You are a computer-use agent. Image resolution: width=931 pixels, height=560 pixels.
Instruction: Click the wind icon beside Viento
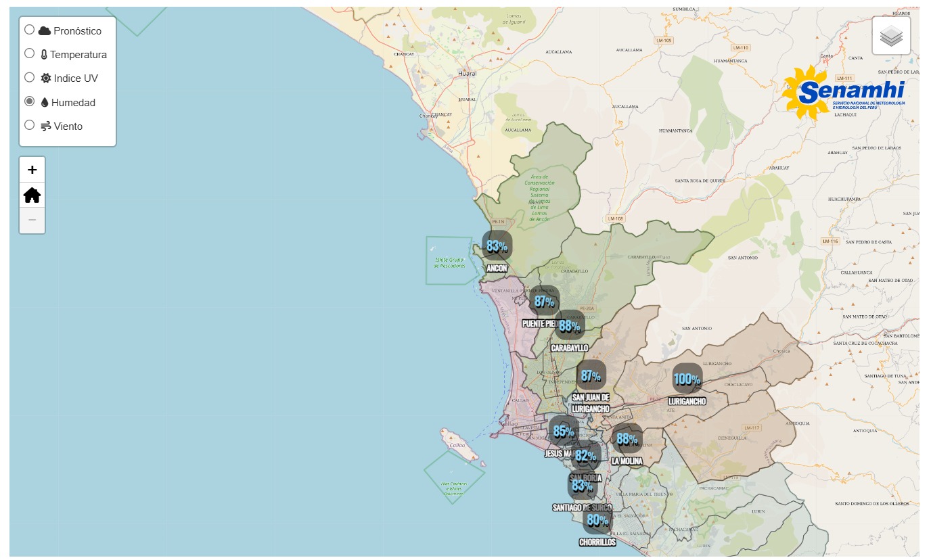click(x=45, y=126)
